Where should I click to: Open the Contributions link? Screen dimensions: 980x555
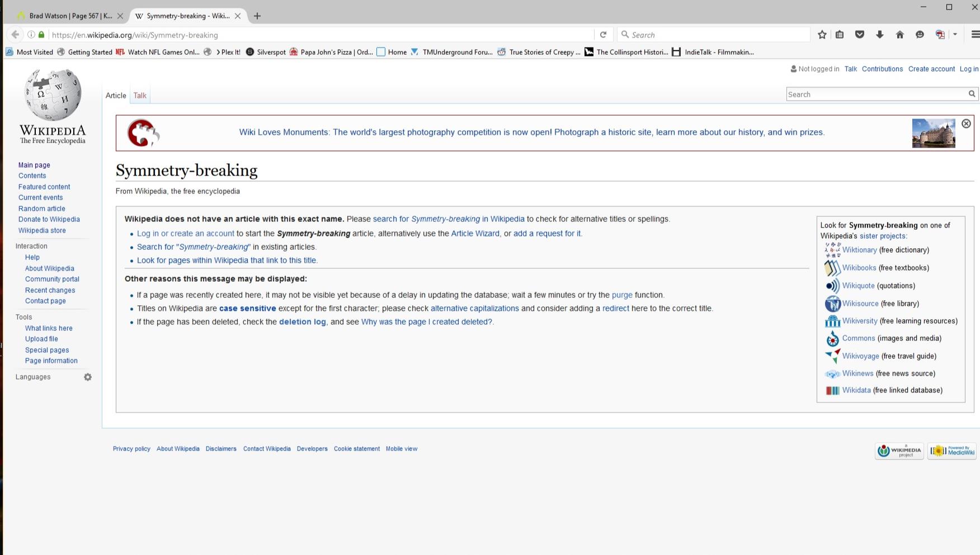[x=882, y=69]
